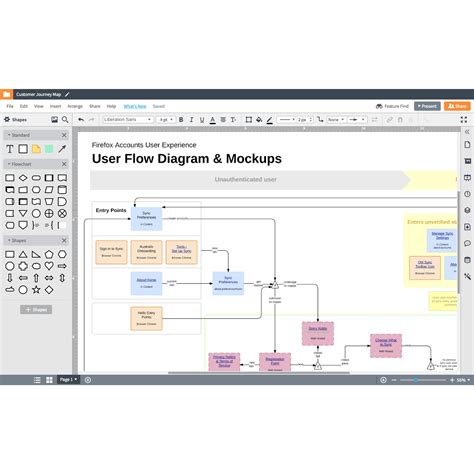Select the heart shape

click(49, 266)
